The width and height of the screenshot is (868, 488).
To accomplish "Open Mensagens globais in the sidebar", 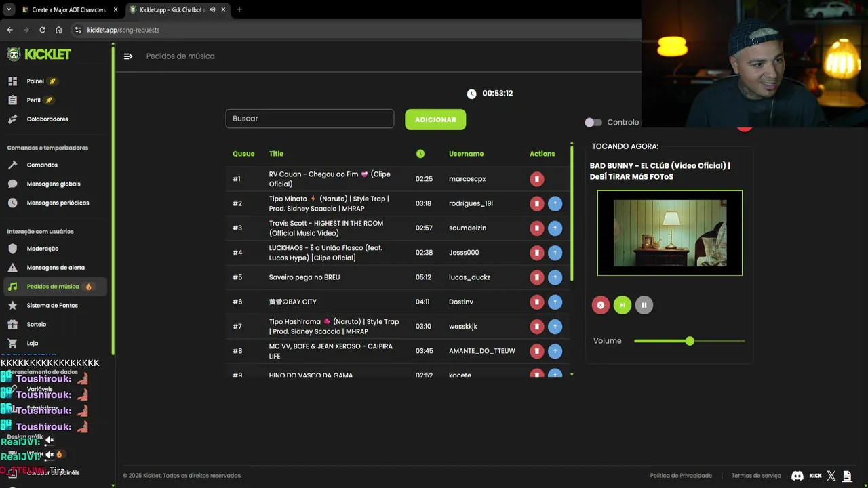I will click(54, 184).
